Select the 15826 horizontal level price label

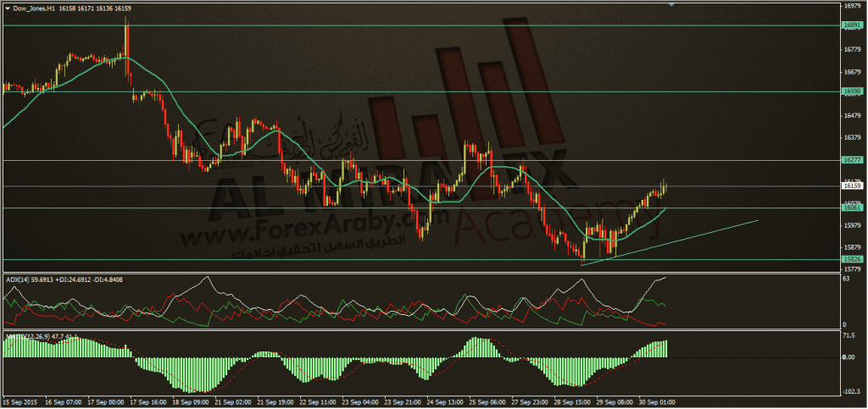point(851,259)
